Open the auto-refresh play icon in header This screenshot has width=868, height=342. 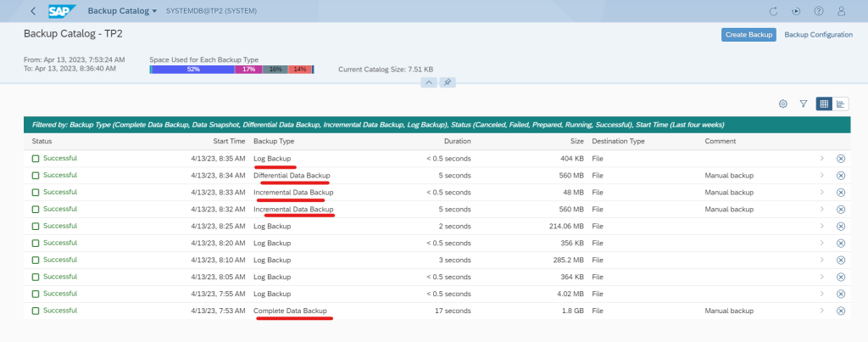coord(796,11)
